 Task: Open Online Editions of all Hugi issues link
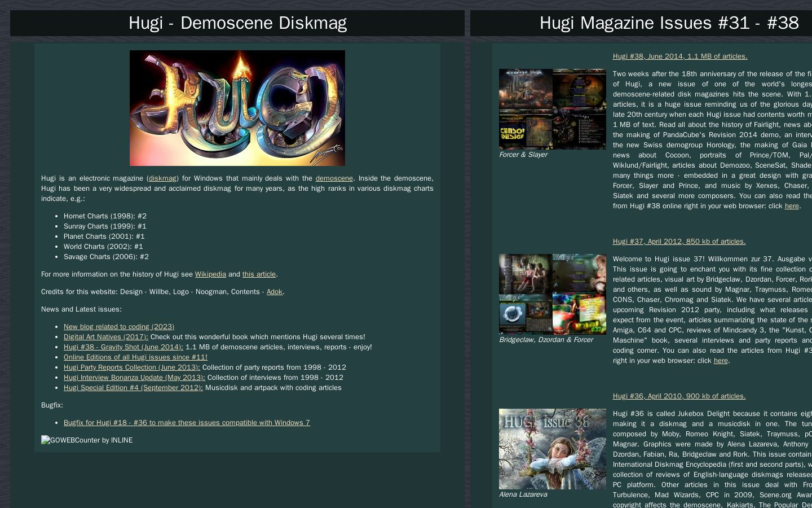pyautogui.click(x=135, y=357)
